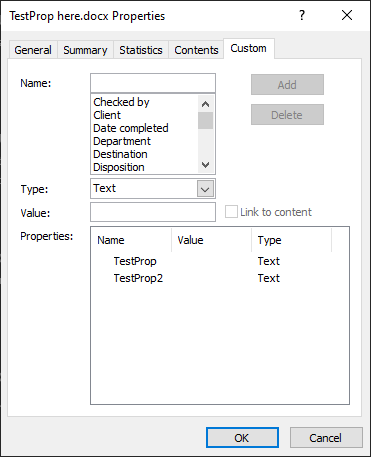Select the Custom tab

pos(249,48)
